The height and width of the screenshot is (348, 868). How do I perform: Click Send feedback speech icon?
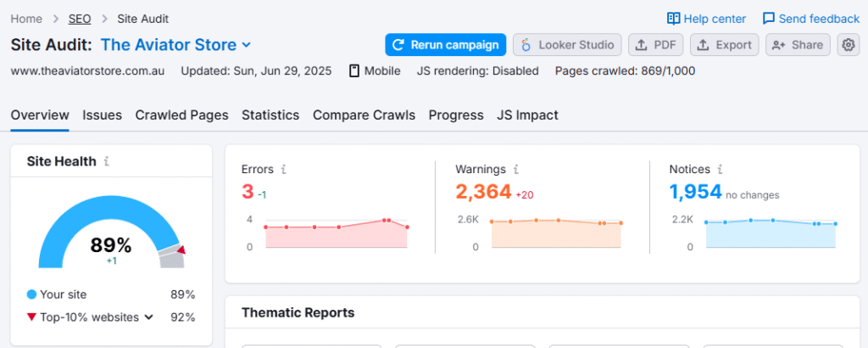click(768, 19)
